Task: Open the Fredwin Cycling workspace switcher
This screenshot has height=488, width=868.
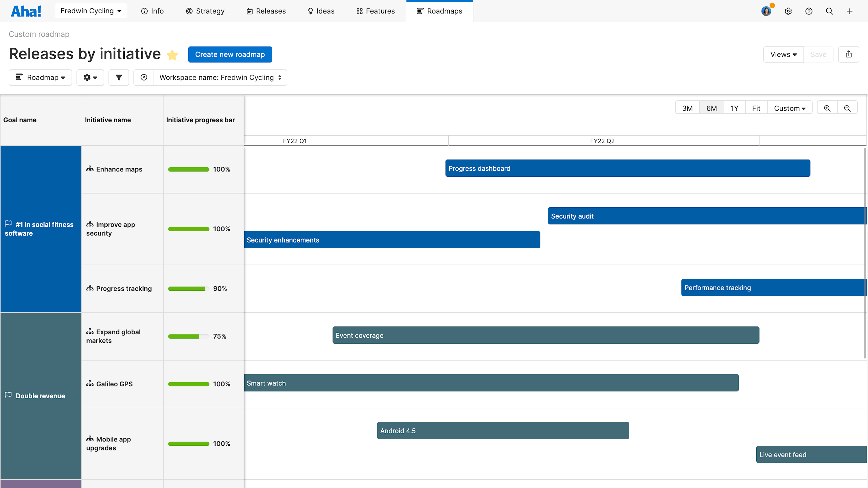Action: coord(91,11)
